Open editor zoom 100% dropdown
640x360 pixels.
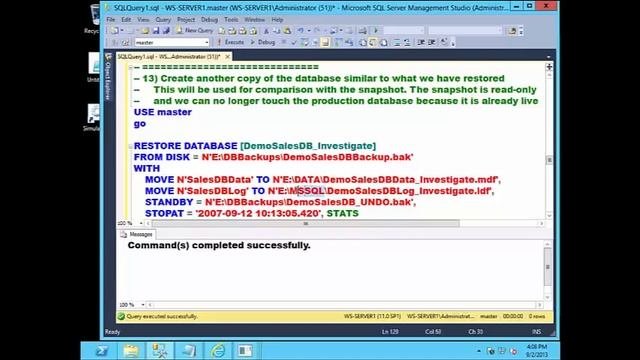click(141, 223)
